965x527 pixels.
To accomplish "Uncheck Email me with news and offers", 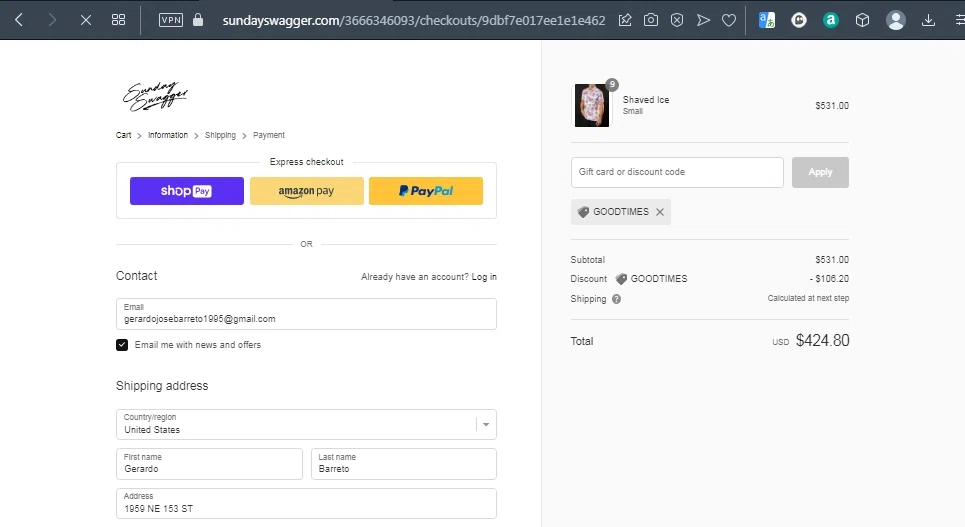I will (x=122, y=345).
